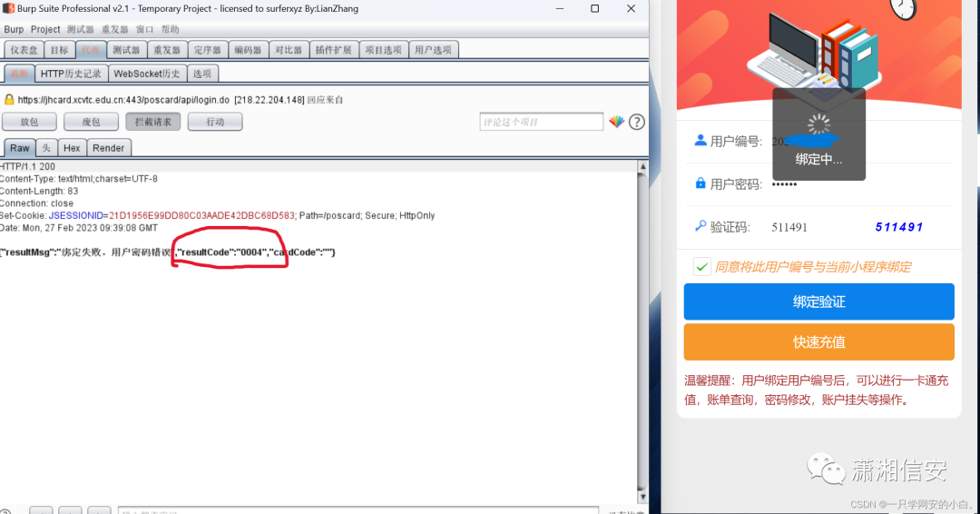The image size is (980, 514).
Task: Click the JSESSIONID cookie value text
Action: click(201, 216)
